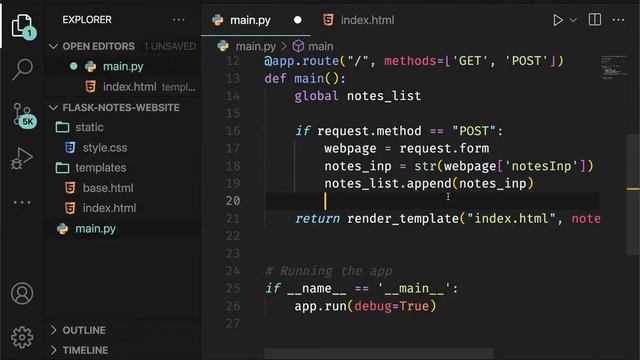Collapse the FLASK-NOTES-WEBSITE folder section
The height and width of the screenshot is (360, 640).
(x=122, y=107)
